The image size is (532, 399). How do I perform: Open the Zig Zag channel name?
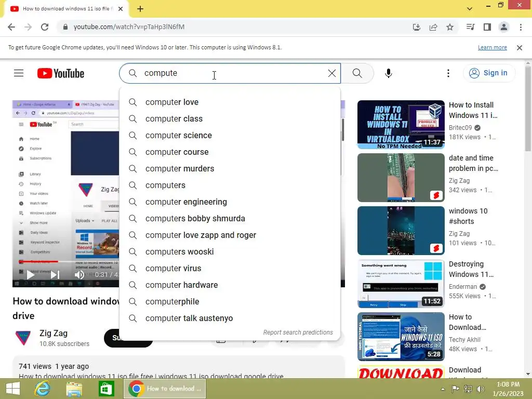click(x=54, y=333)
